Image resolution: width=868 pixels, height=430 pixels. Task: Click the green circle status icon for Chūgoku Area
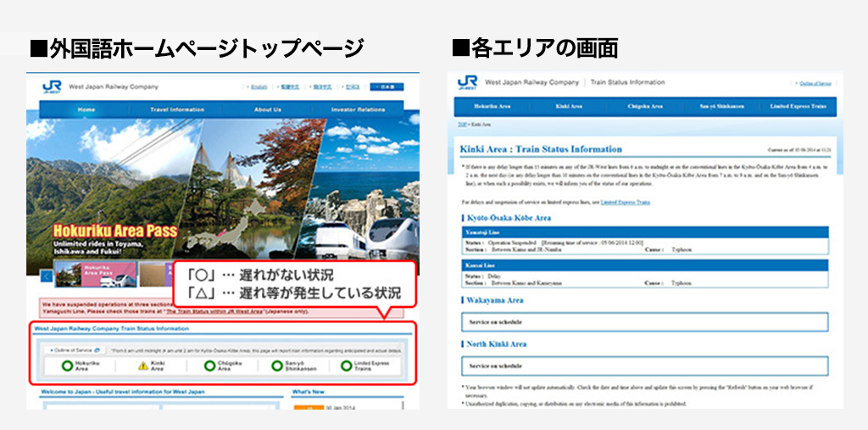click(x=209, y=366)
